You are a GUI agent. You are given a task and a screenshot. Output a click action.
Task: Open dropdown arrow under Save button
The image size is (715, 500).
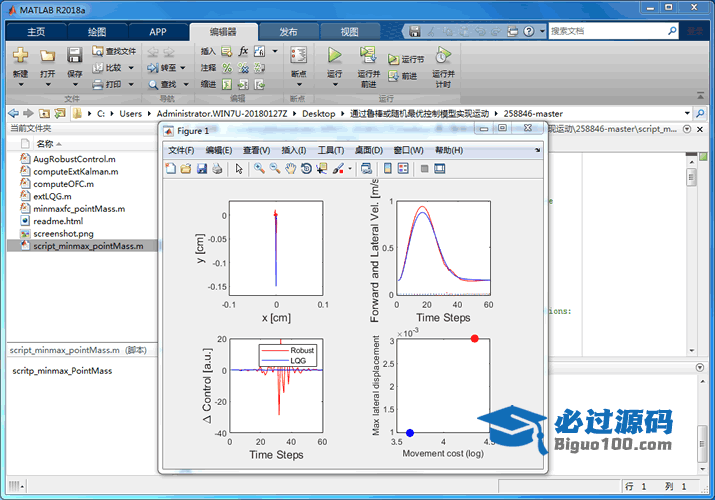click(75, 84)
